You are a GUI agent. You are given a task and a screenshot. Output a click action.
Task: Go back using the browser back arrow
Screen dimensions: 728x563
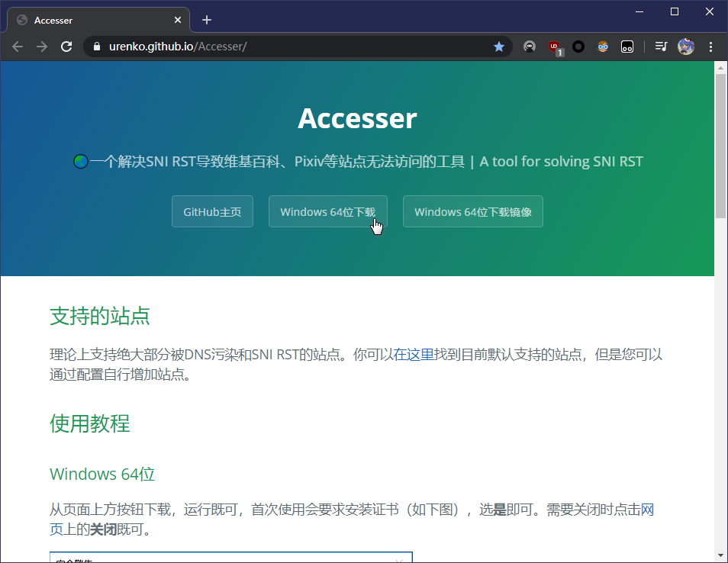[18, 47]
